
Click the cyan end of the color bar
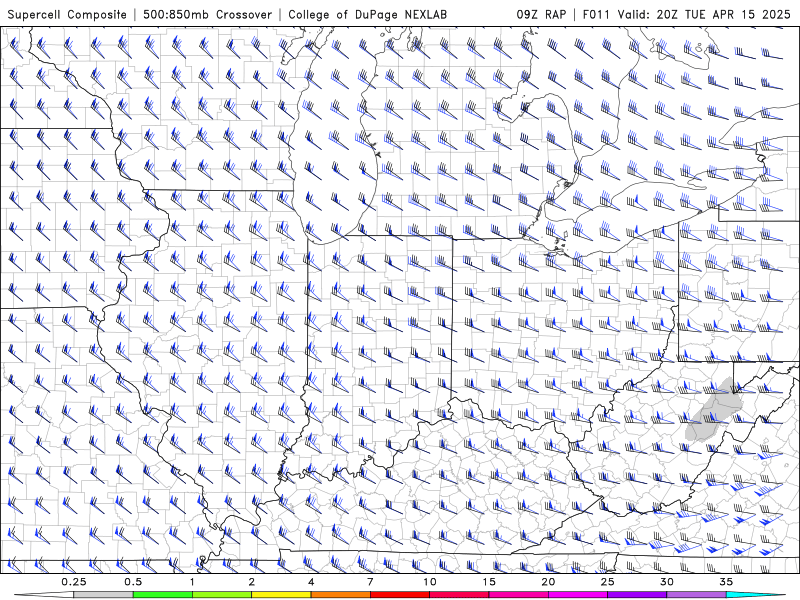pyautogui.click(x=755, y=595)
